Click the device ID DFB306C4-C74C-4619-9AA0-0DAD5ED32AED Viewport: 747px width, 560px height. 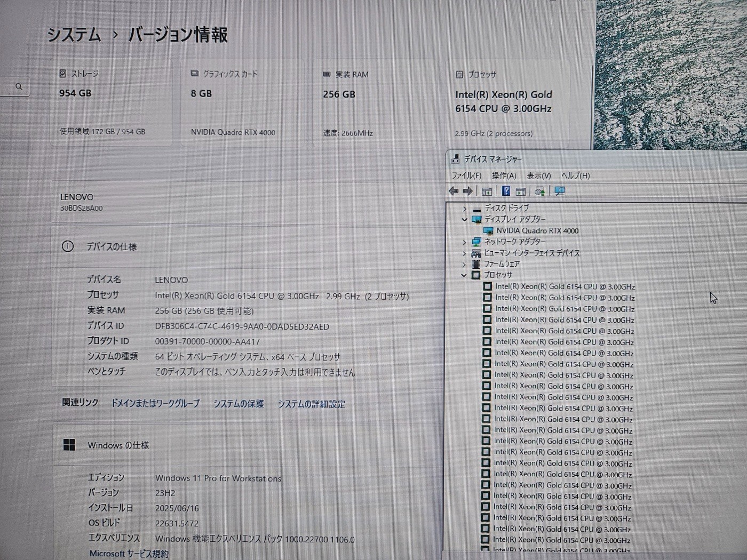tap(242, 326)
